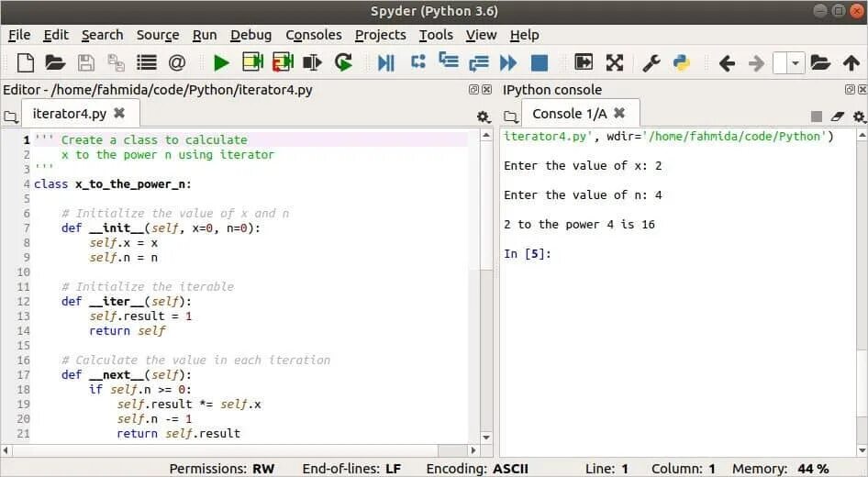Image resolution: width=868 pixels, height=477 pixels.
Task: Toggle fullscreen mode icon
Action: pos(615,62)
